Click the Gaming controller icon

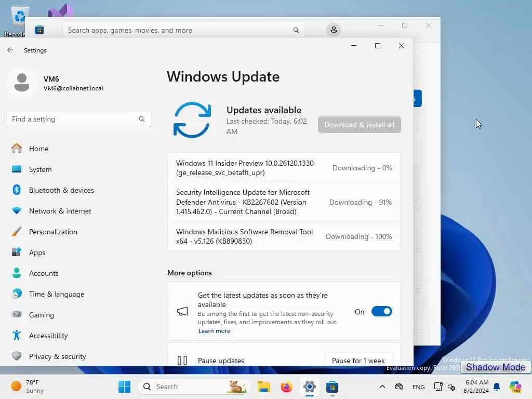pyautogui.click(x=17, y=314)
